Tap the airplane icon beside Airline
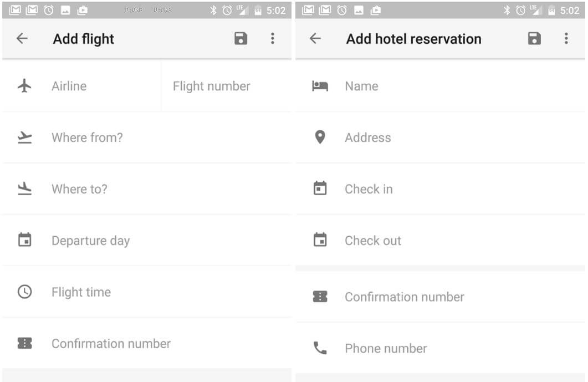 (24, 86)
